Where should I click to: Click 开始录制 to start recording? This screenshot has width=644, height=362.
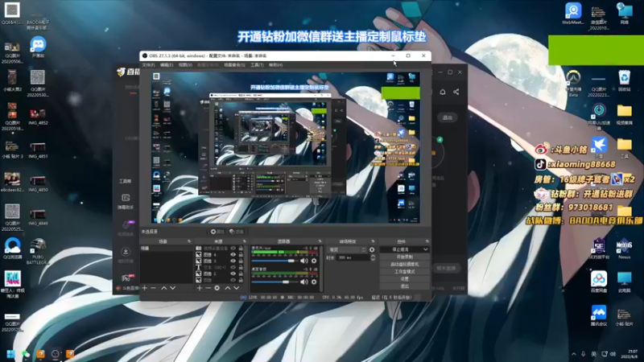(405, 257)
